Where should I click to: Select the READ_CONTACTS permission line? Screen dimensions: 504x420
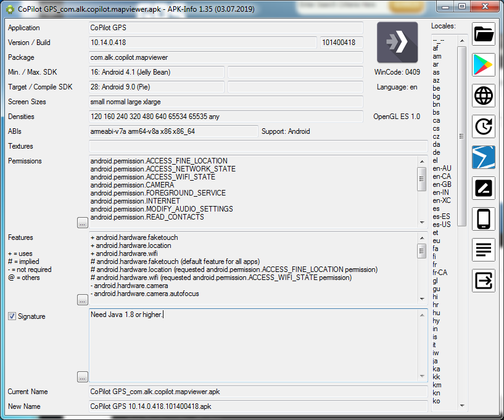(147, 217)
